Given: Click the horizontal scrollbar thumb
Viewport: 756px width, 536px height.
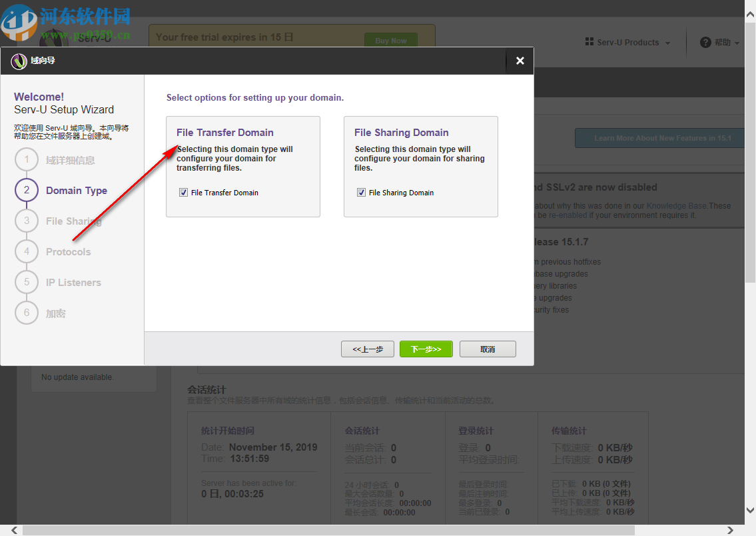Looking at the screenshot, I should coord(328,530).
